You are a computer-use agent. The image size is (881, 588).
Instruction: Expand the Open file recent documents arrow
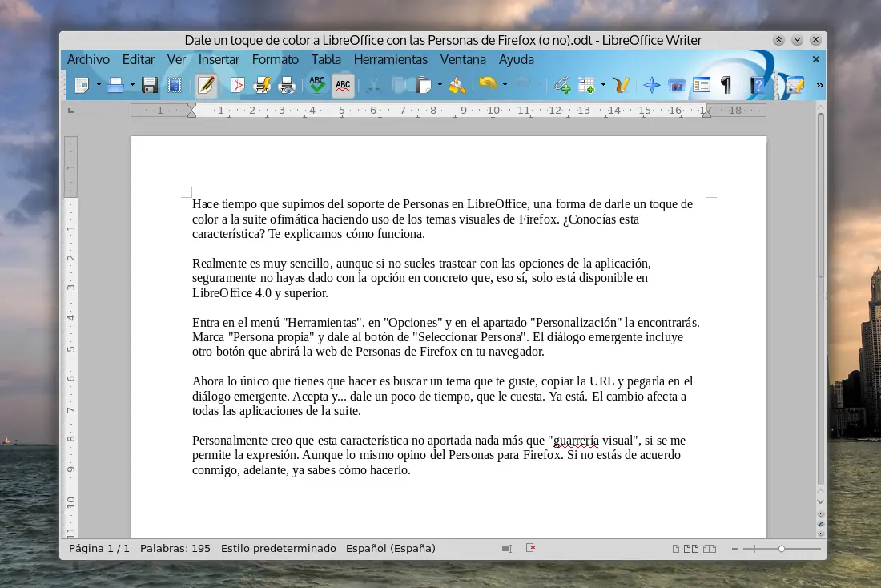point(133,86)
